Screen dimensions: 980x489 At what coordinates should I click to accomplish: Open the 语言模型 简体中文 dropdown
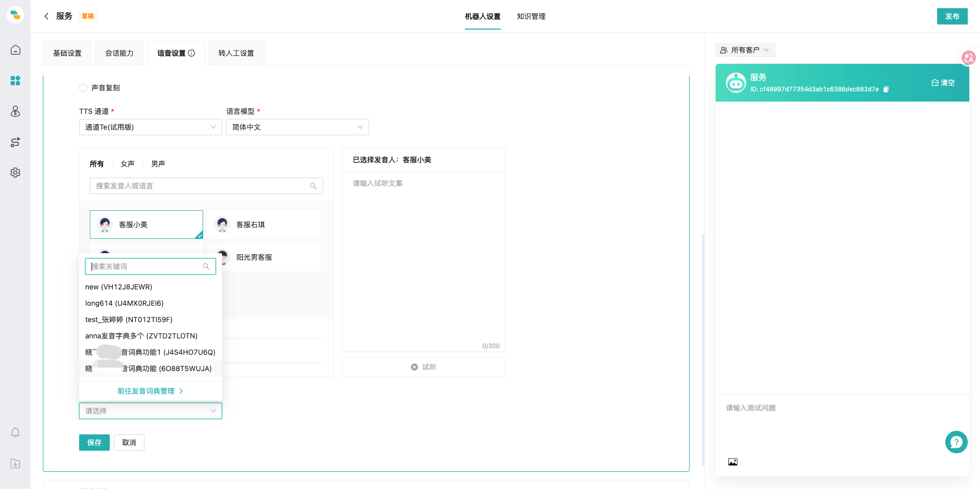point(298,127)
